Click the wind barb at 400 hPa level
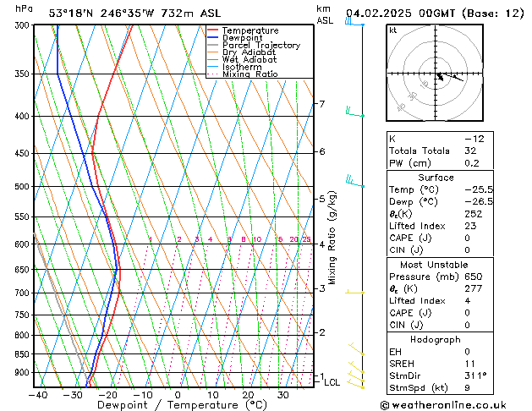 355,112
